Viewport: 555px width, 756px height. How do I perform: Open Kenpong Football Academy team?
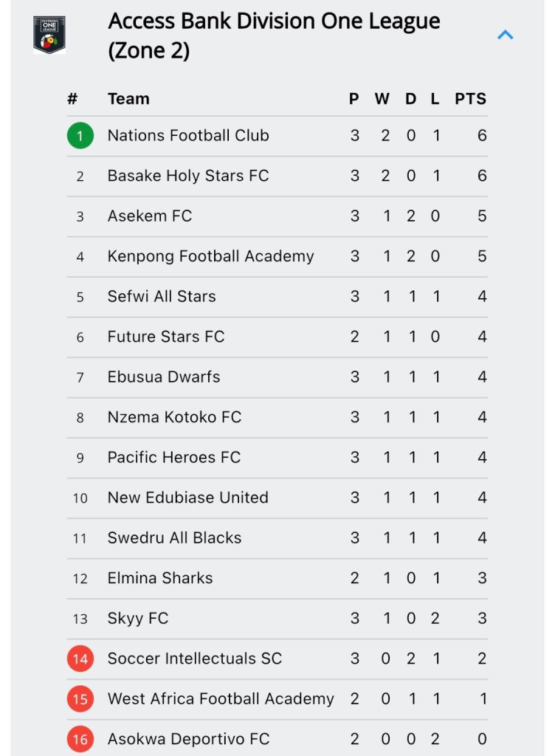[x=277, y=256]
